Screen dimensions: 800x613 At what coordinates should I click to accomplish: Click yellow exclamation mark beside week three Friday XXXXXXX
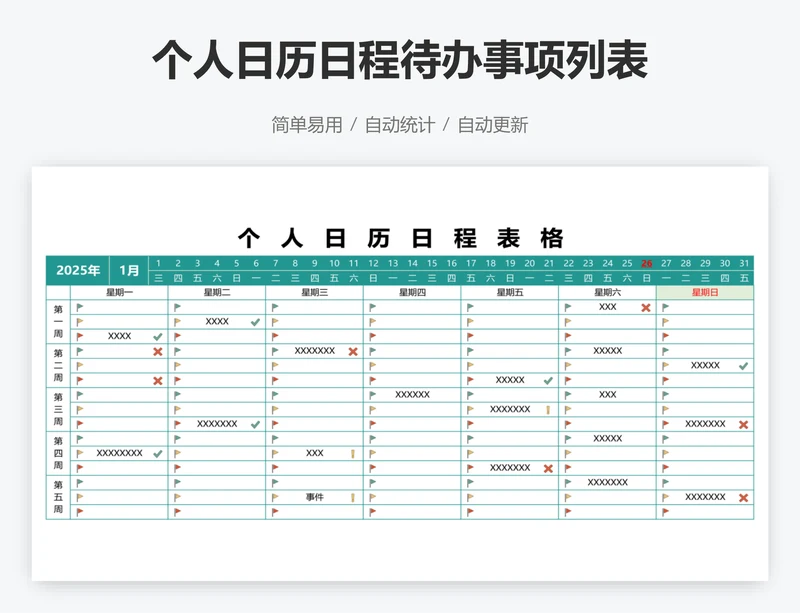click(x=548, y=410)
